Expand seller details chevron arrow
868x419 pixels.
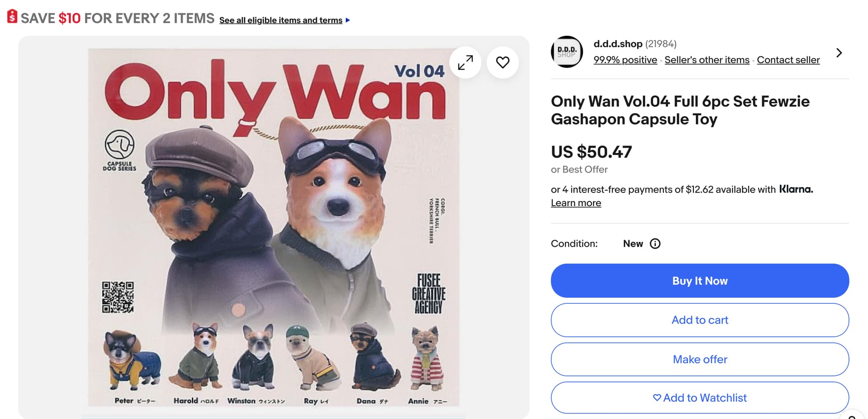[x=839, y=53]
